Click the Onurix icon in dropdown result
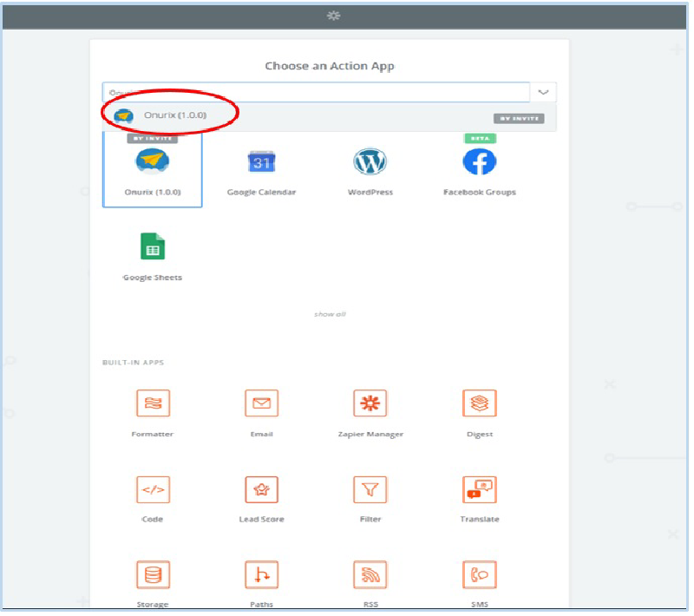Viewport: 694px width, 616px height. click(x=123, y=116)
